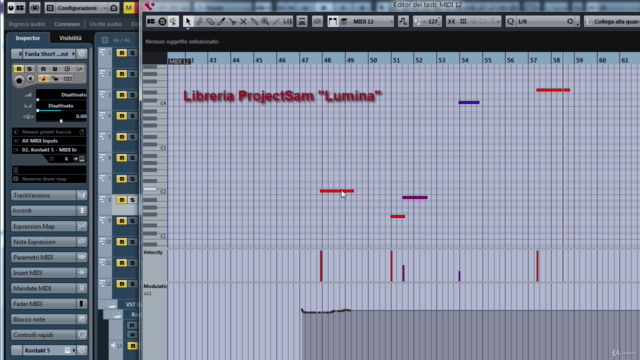The width and height of the screenshot is (640, 360).
Task: Click the yellow M mute-all button
Action: point(129,8)
